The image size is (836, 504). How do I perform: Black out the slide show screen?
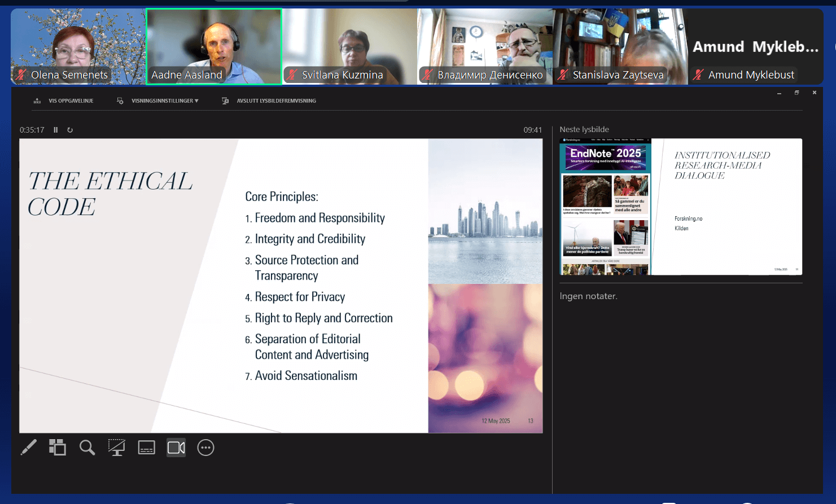(117, 448)
